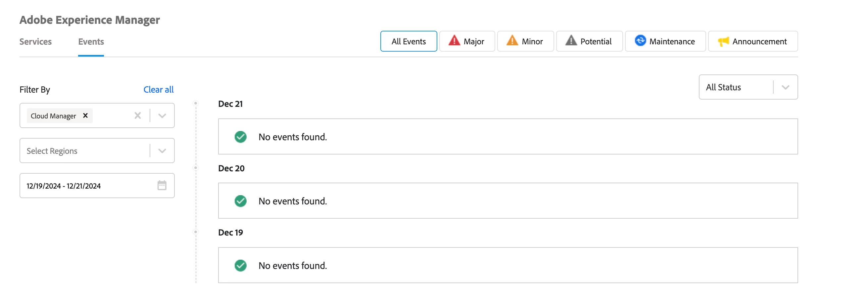Screen dimensions: 868x303
Task: Filter by Maintenance events
Action: (665, 41)
